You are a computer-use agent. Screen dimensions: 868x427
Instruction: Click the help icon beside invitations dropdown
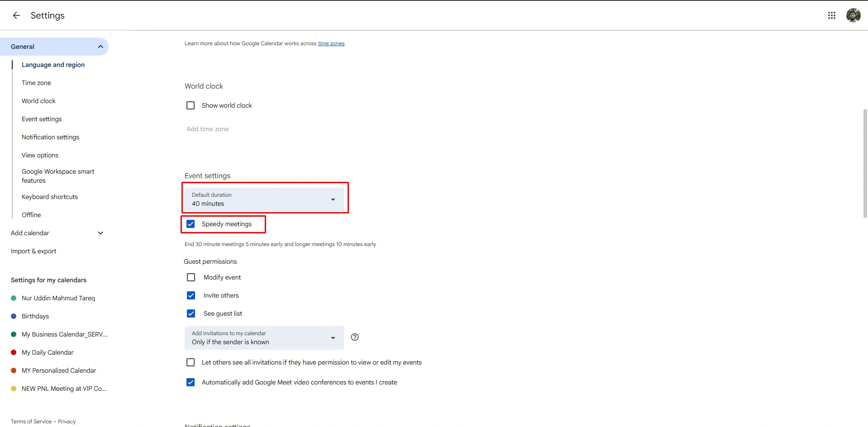click(x=355, y=337)
